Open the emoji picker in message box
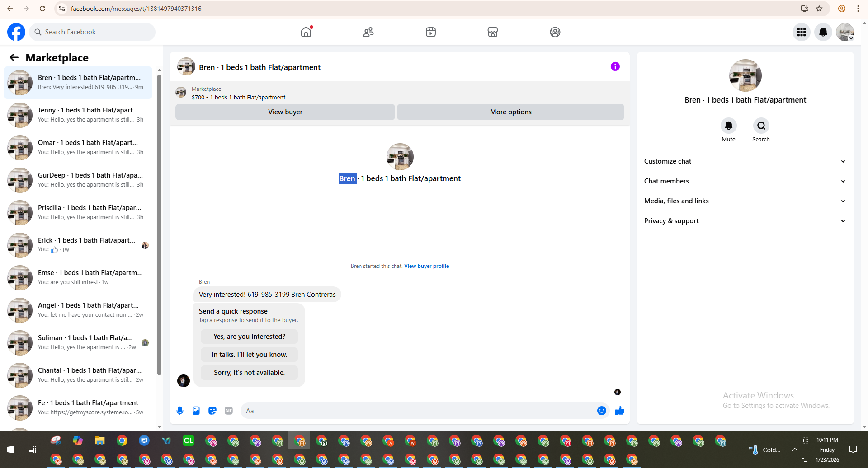The height and width of the screenshot is (468, 868). point(602,411)
